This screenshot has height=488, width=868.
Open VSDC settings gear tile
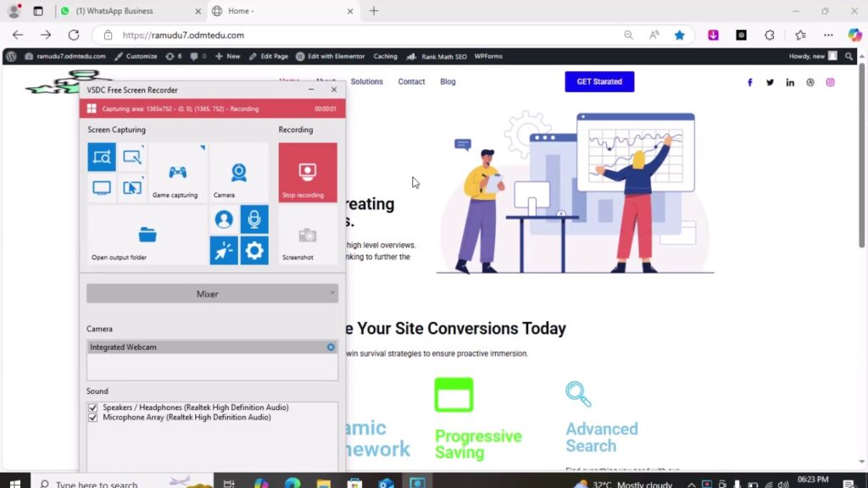[x=254, y=250]
